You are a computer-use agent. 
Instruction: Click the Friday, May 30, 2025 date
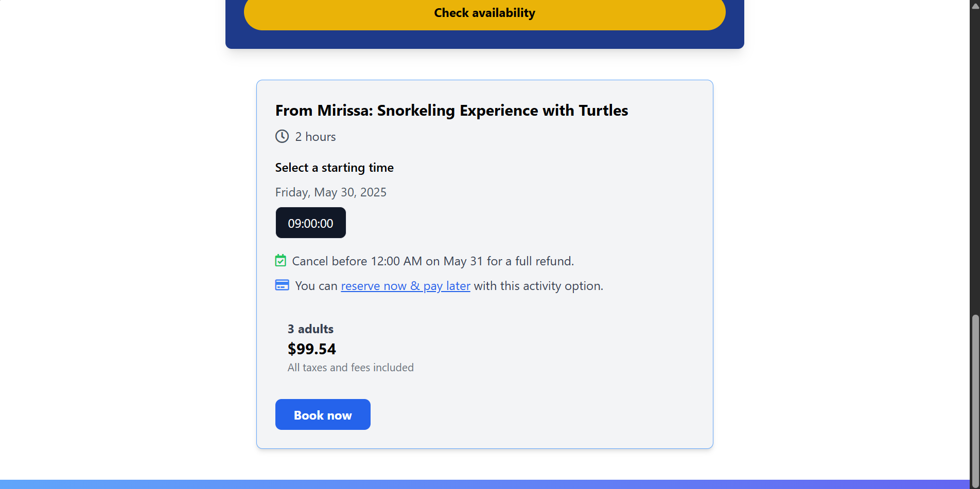(x=330, y=192)
